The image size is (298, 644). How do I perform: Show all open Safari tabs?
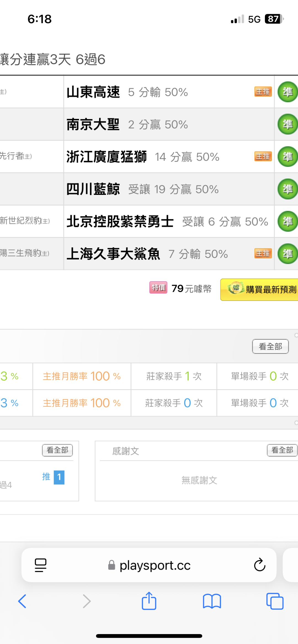click(x=275, y=601)
